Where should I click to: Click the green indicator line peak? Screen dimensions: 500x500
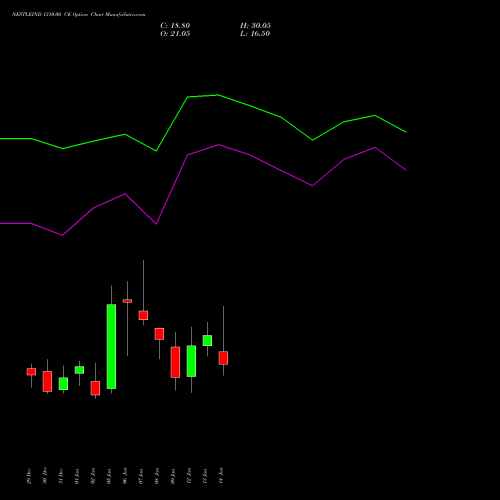point(218,95)
